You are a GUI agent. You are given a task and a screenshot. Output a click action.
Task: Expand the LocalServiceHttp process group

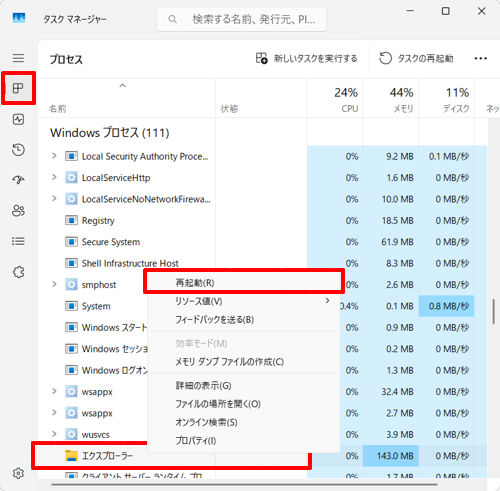54,177
